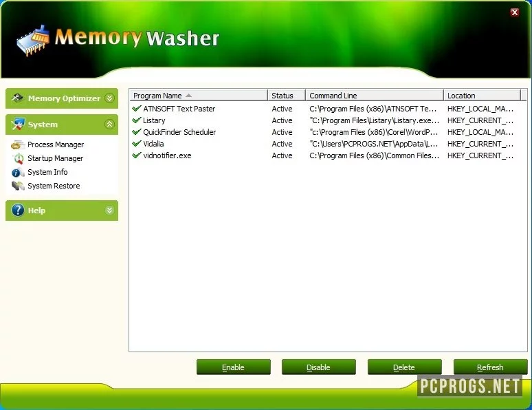Screen dimensions: 532x410
Task: Click the Memory Optimizer chip icon
Action: (x=17, y=98)
